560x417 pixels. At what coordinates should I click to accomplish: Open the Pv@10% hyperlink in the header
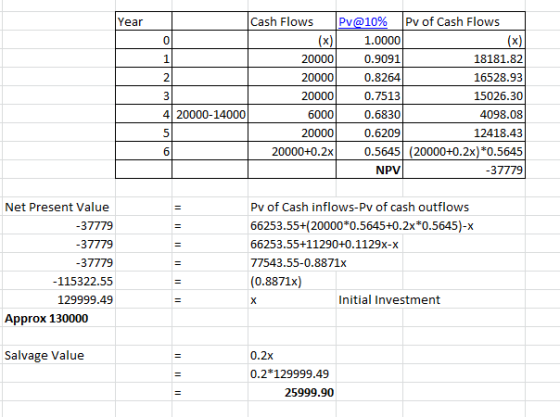(362, 22)
